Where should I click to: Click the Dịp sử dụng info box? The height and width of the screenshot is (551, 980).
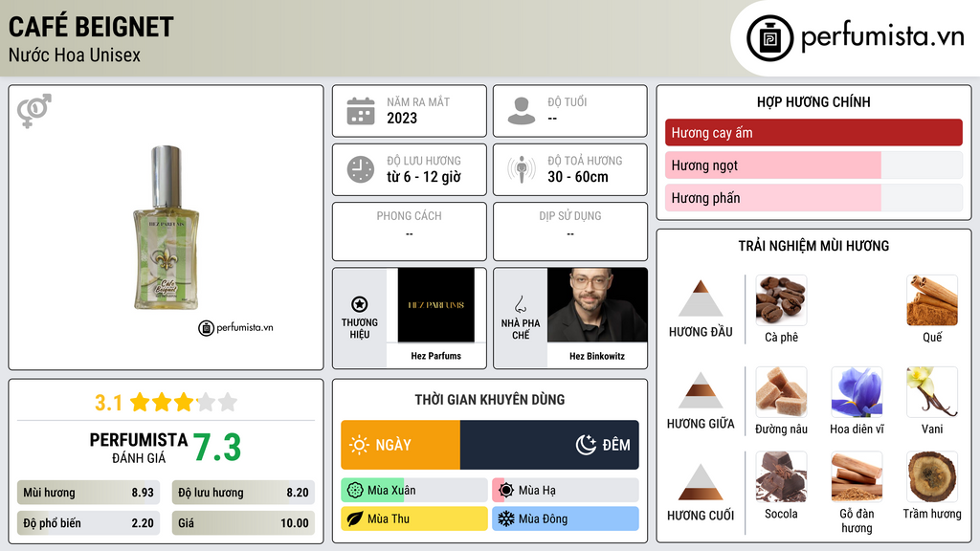(x=570, y=231)
